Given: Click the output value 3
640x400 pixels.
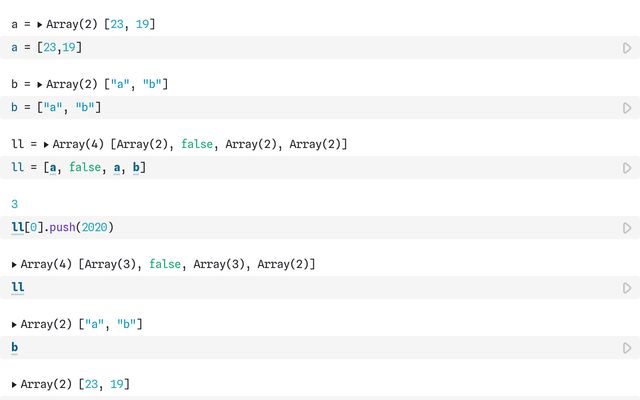Looking at the screenshot, I should [15, 204].
